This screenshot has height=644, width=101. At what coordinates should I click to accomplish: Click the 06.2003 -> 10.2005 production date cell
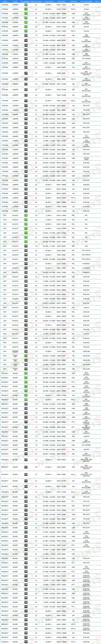point(49,360)
